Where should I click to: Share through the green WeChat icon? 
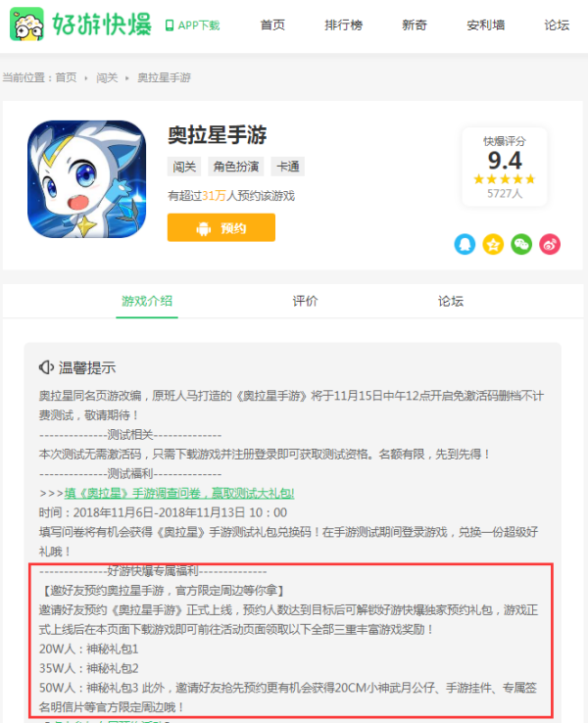pyautogui.click(x=521, y=244)
